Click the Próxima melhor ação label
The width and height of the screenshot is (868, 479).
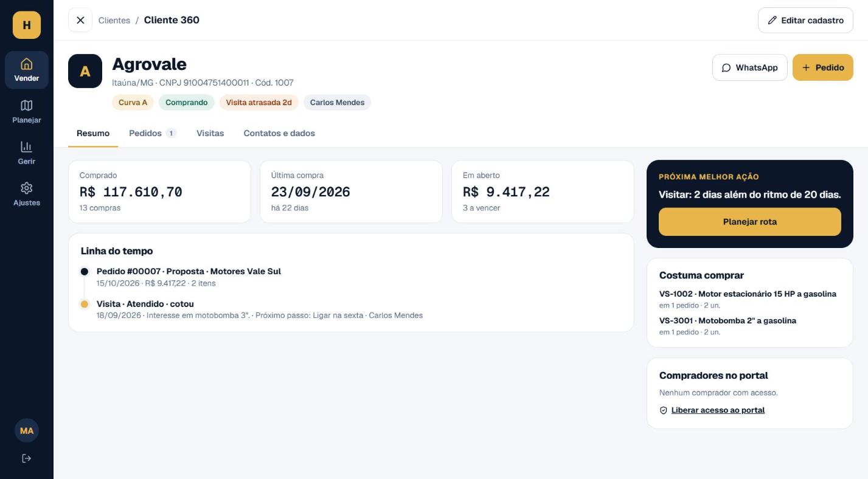709,177
